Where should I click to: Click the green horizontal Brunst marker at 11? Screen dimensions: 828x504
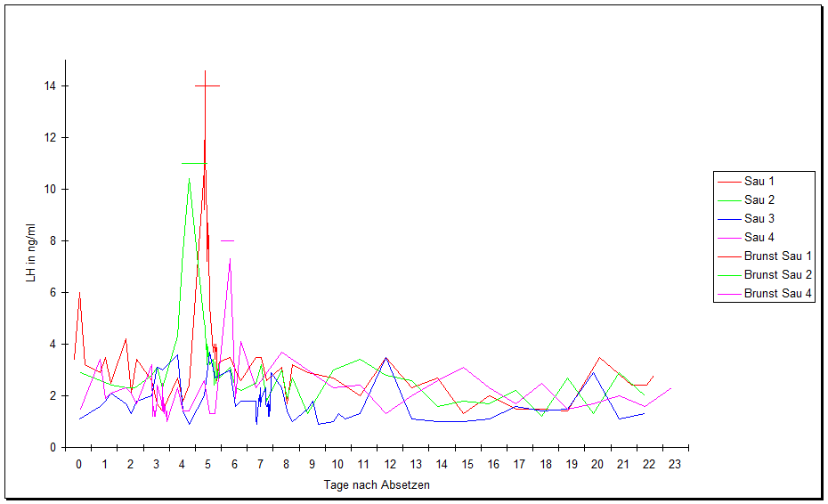point(194,163)
